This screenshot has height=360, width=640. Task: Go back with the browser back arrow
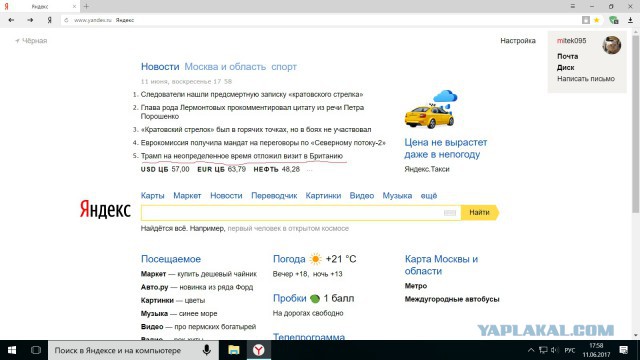pyautogui.click(x=11, y=20)
